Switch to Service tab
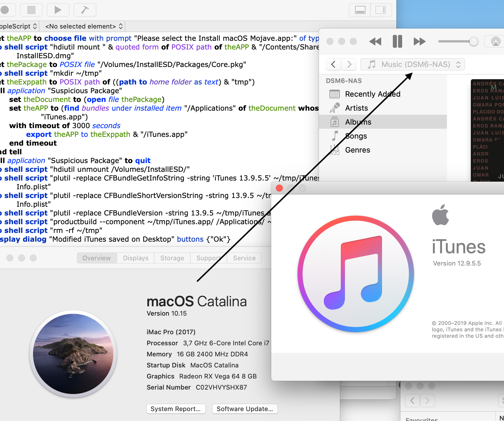504x421 pixels. coord(244,258)
